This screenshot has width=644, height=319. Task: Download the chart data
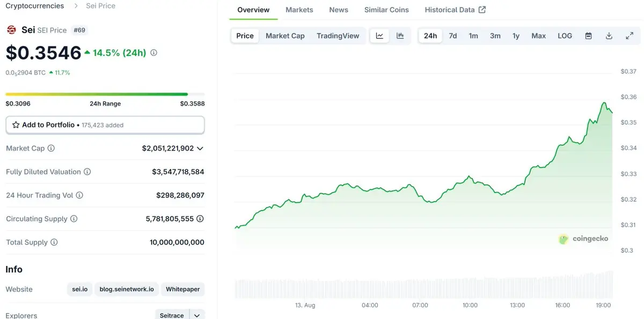[x=609, y=36]
